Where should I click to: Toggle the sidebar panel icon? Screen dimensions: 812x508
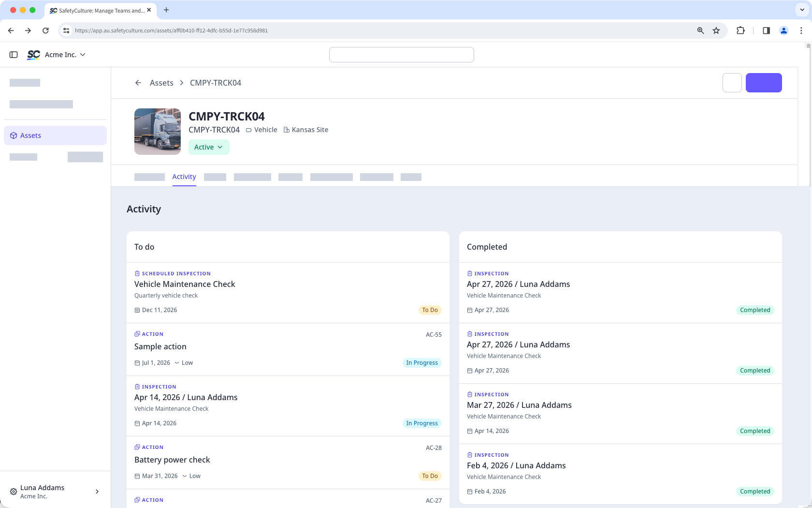pyautogui.click(x=14, y=55)
